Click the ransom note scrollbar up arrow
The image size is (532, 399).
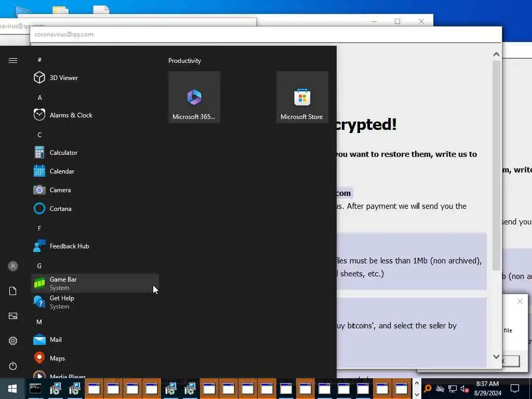[x=496, y=54]
